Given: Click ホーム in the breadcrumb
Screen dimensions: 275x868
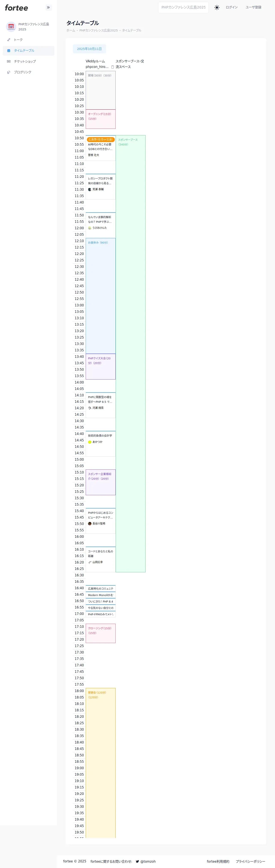Looking at the screenshot, I should pos(71,30).
